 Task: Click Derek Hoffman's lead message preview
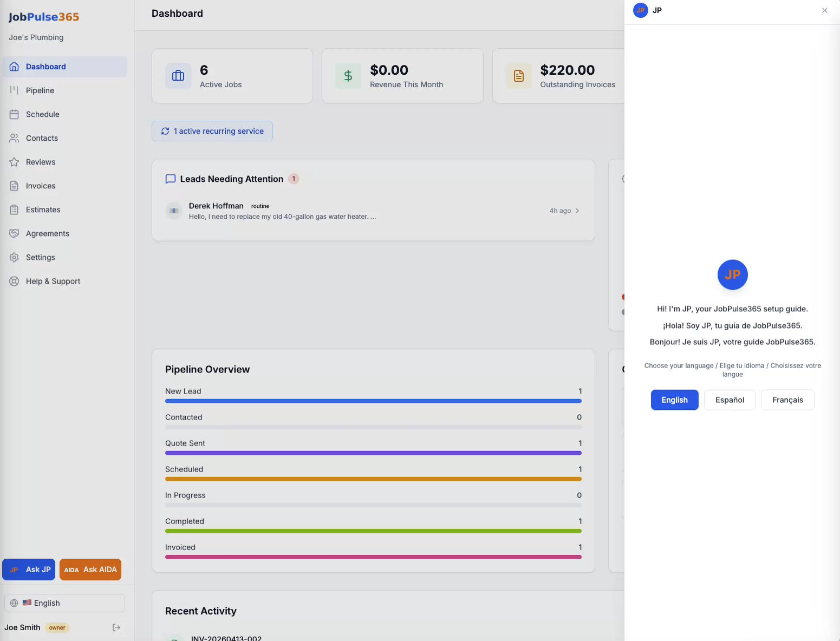tap(282, 217)
